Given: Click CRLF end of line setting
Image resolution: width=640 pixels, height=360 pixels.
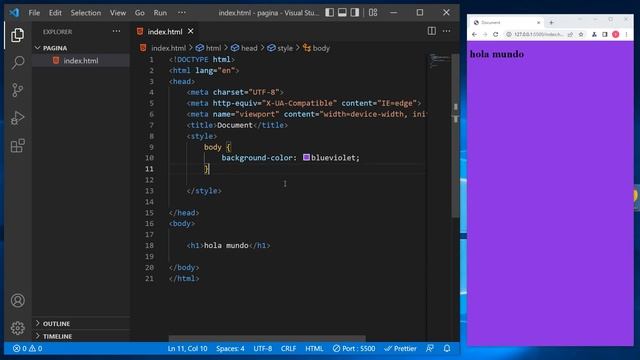Looking at the screenshot, I should click(x=289, y=349).
